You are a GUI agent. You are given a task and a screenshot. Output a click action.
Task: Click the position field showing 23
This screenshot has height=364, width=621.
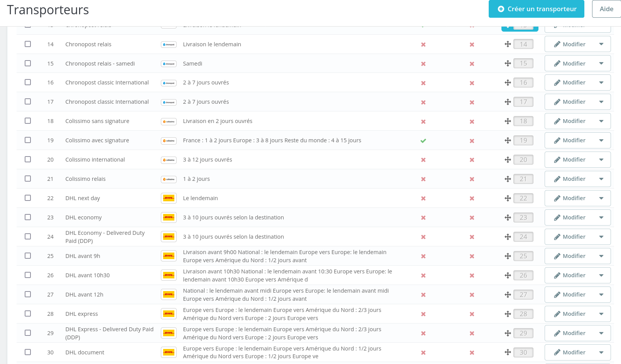pos(523,217)
